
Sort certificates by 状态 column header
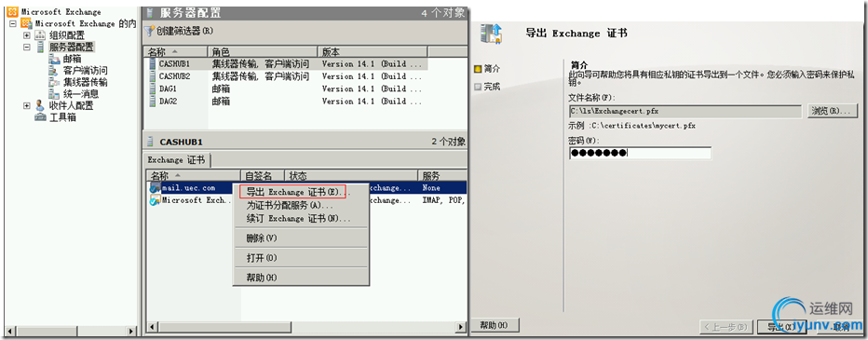tap(350, 175)
